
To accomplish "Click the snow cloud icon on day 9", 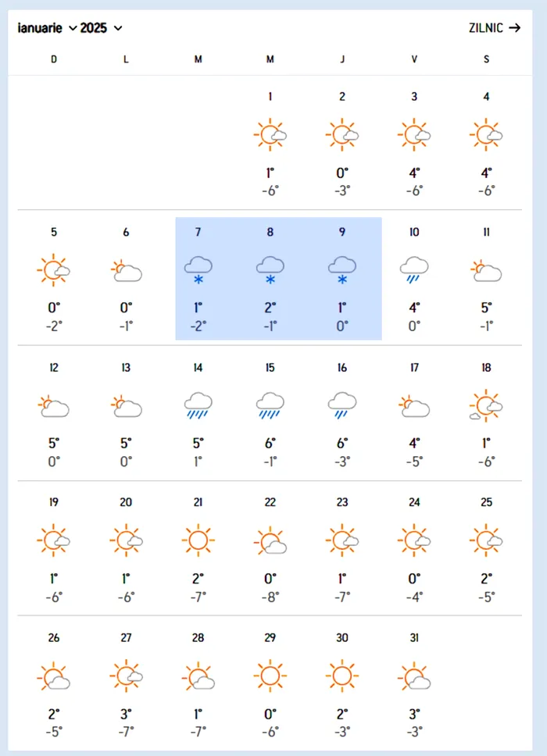I will click(x=342, y=270).
